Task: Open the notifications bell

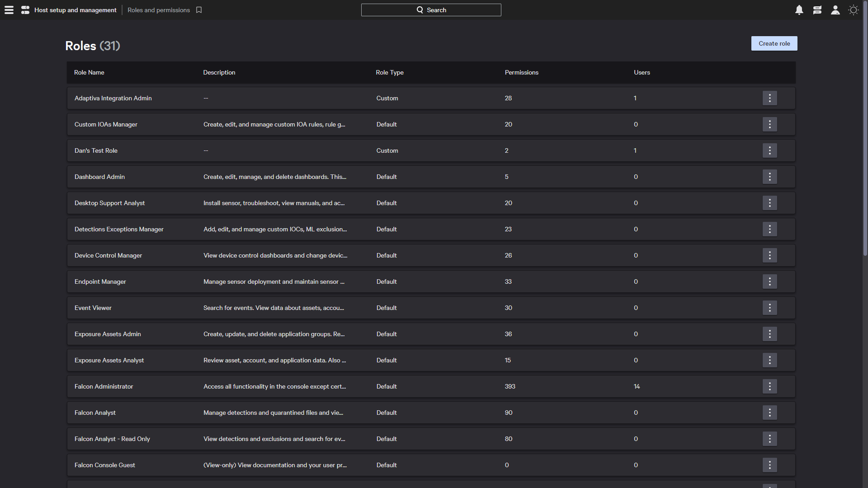Action: (799, 10)
